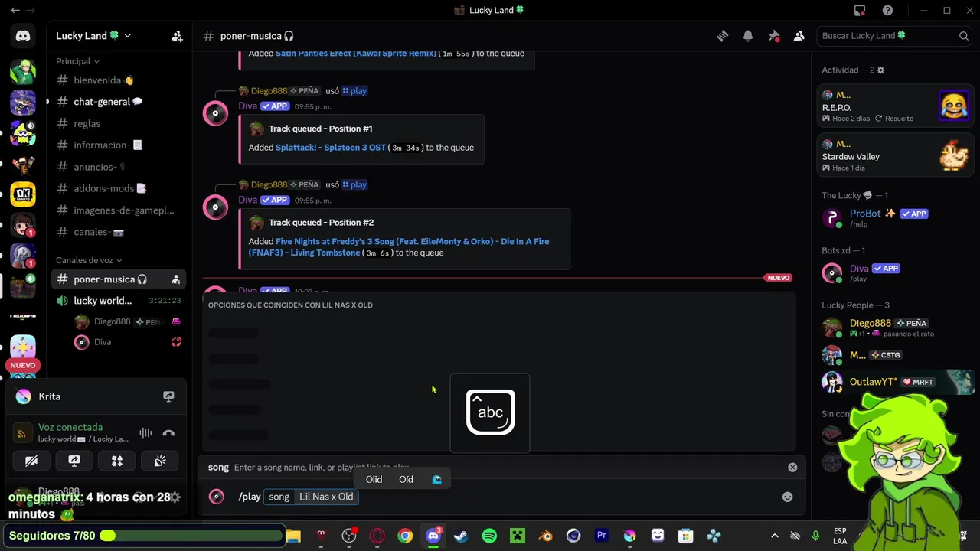Disconnect from voice with hang-up icon
The image size is (980, 551).
pyautogui.click(x=168, y=433)
